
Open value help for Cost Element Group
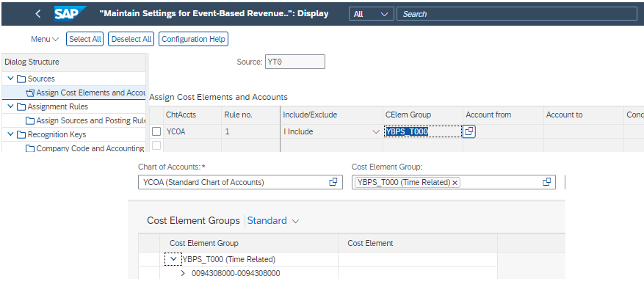pyautogui.click(x=546, y=182)
